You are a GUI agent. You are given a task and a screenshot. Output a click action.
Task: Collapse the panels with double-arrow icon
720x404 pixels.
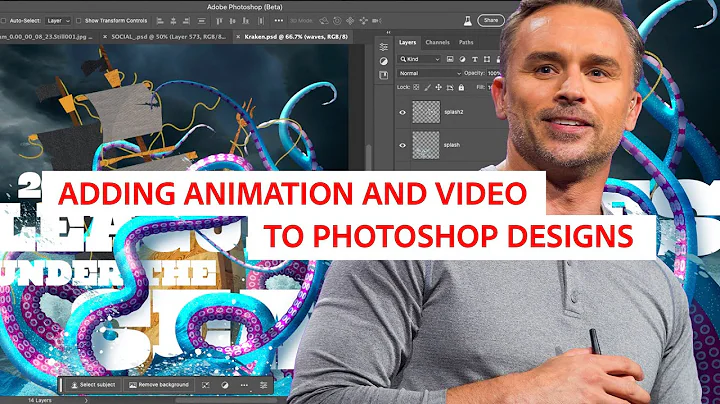pos(388,32)
